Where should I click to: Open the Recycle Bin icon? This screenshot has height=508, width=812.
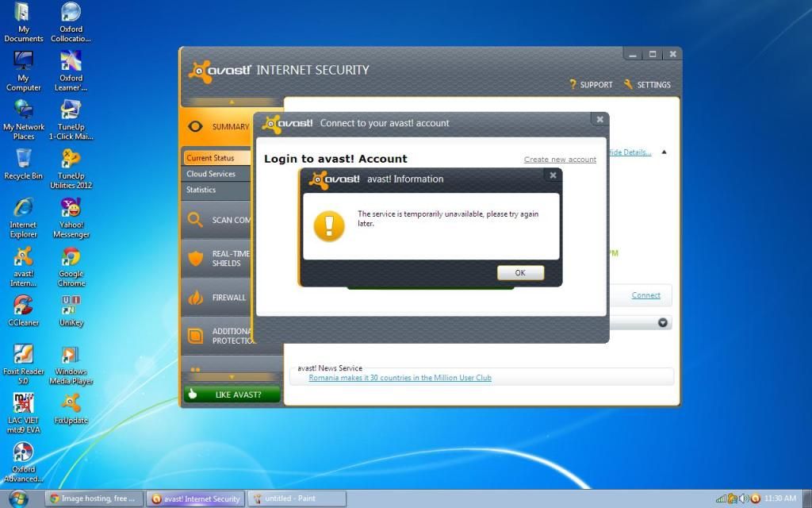pos(23,164)
